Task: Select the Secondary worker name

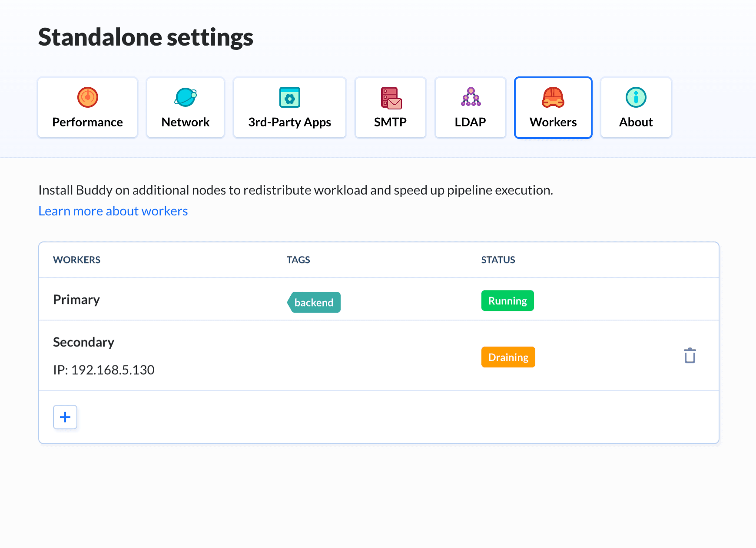Action: (83, 342)
